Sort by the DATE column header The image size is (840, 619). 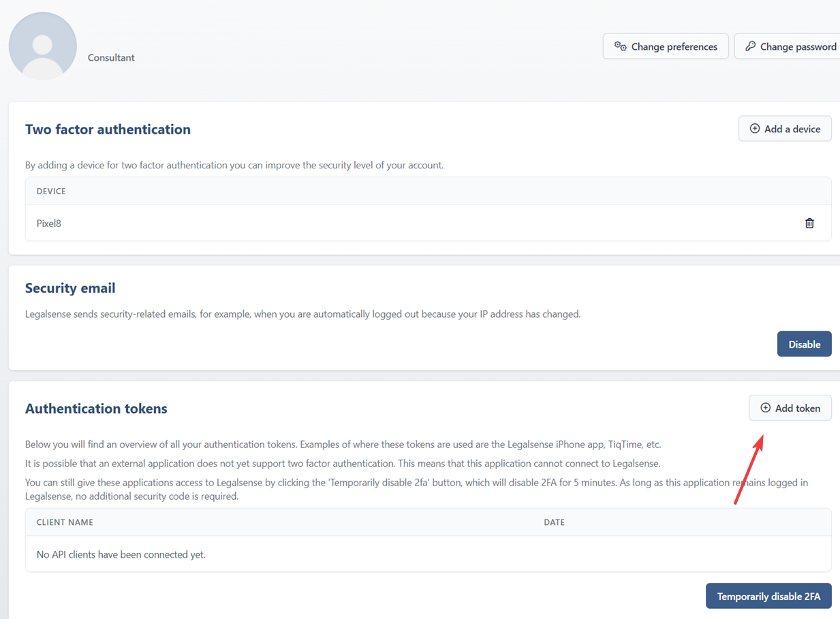(554, 522)
